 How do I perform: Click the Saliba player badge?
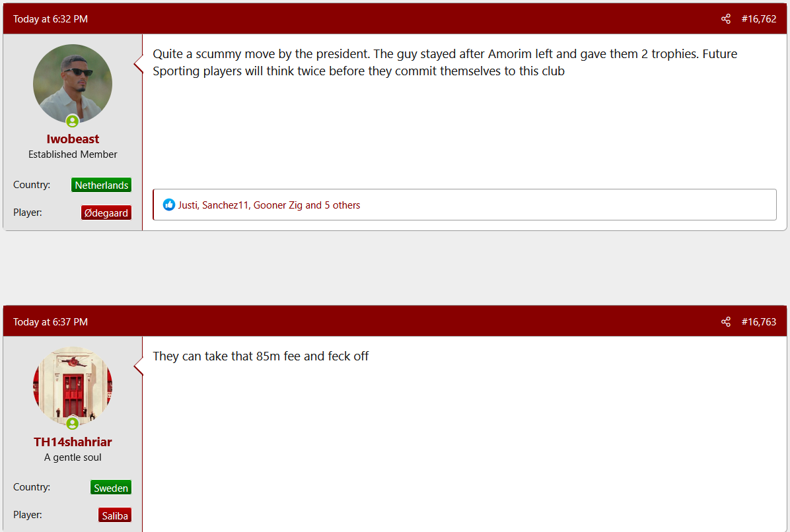(115, 515)
